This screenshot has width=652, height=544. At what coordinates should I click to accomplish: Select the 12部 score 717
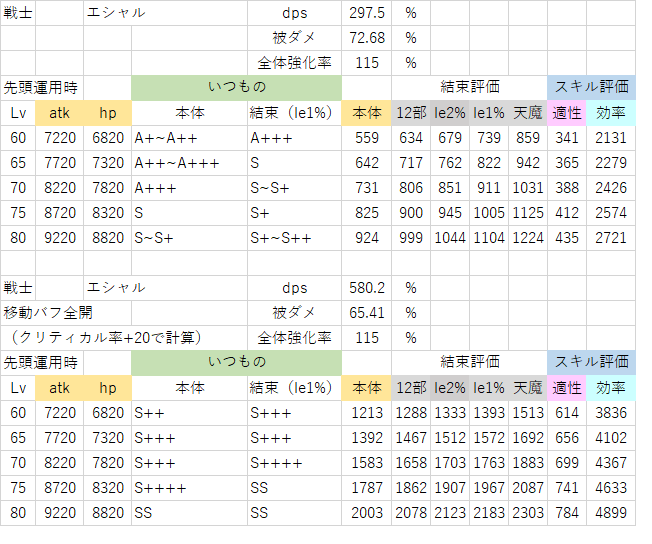coord(411,163)
